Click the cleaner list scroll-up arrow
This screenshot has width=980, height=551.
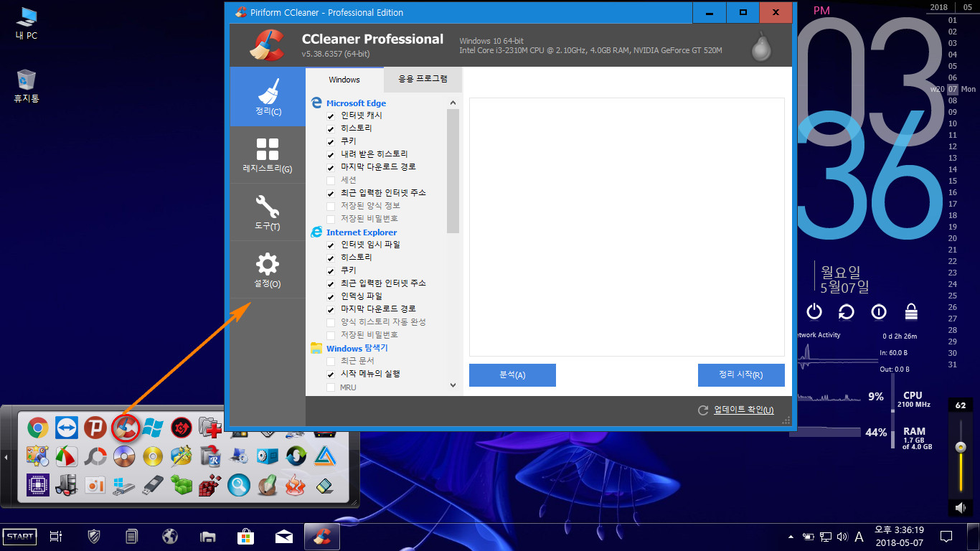click(453, 103)
